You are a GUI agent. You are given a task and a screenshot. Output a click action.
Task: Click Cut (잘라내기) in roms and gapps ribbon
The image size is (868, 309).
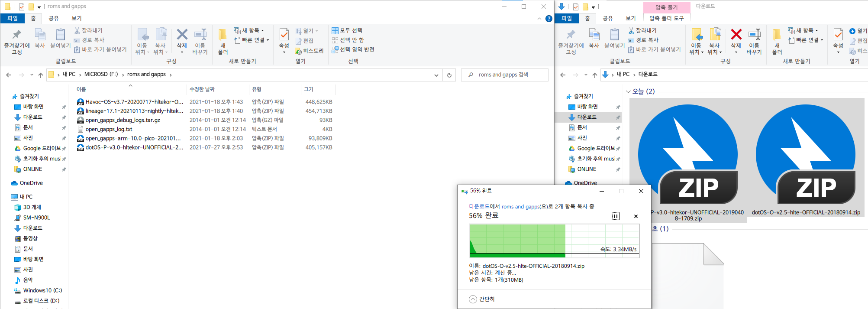[88, 30]
